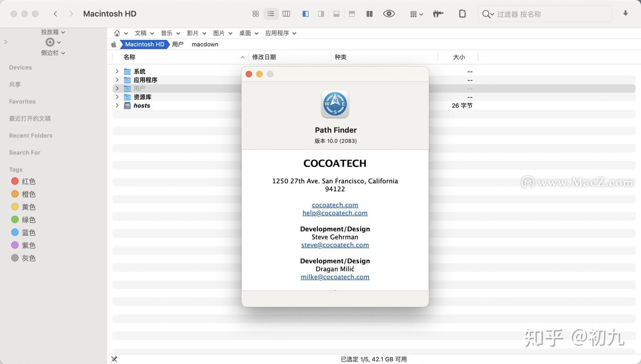The image size is (641, 364).
Task: Go forward with the right chevron
Action: [71, 14]
